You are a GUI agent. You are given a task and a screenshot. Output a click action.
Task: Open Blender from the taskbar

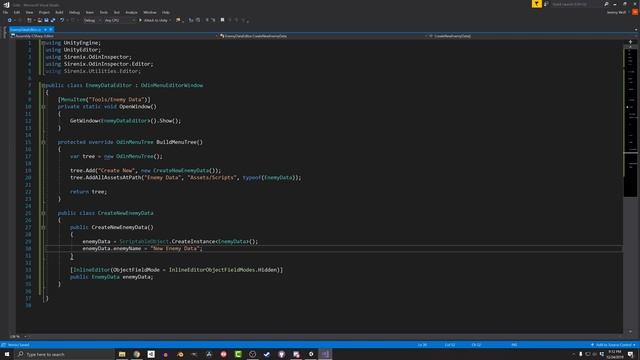180,354
